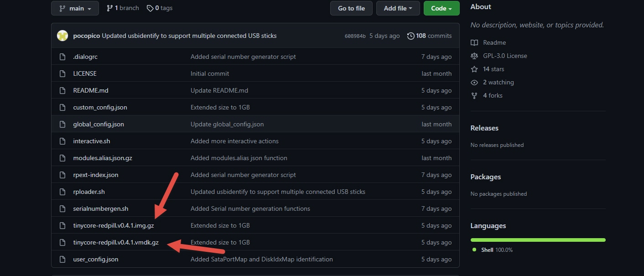Screen dimensions: 644x276
Task: Click the eye icon beside 2 watching
Action: coord(474,82)
